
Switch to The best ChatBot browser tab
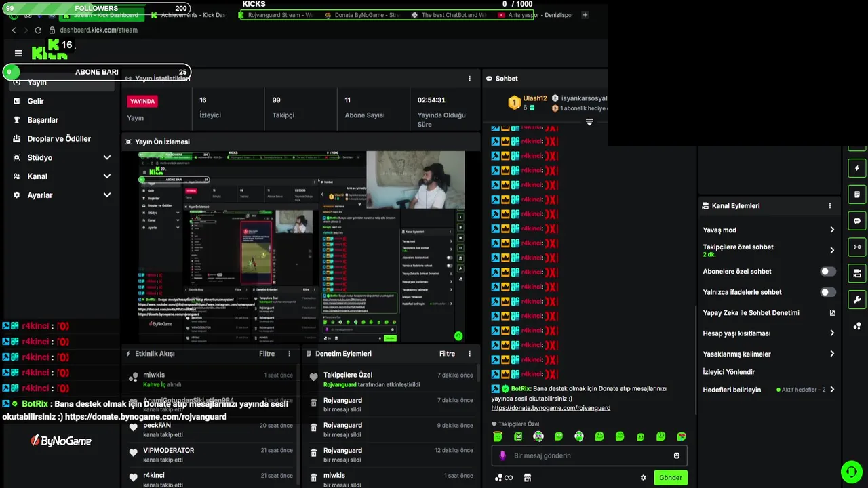point(449,15)
